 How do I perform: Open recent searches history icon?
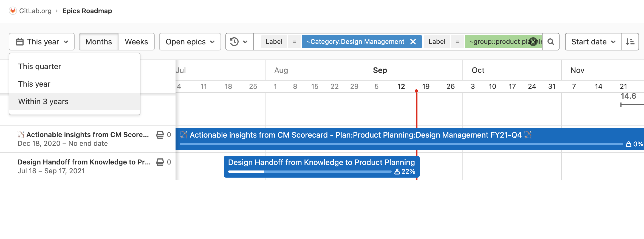pos(235,42)
